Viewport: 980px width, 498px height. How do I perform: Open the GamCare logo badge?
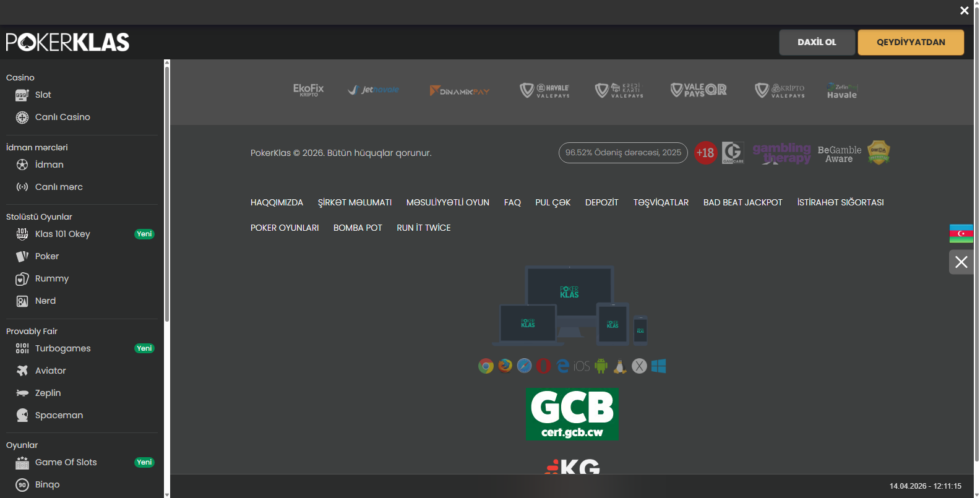(x=733, y=153)
